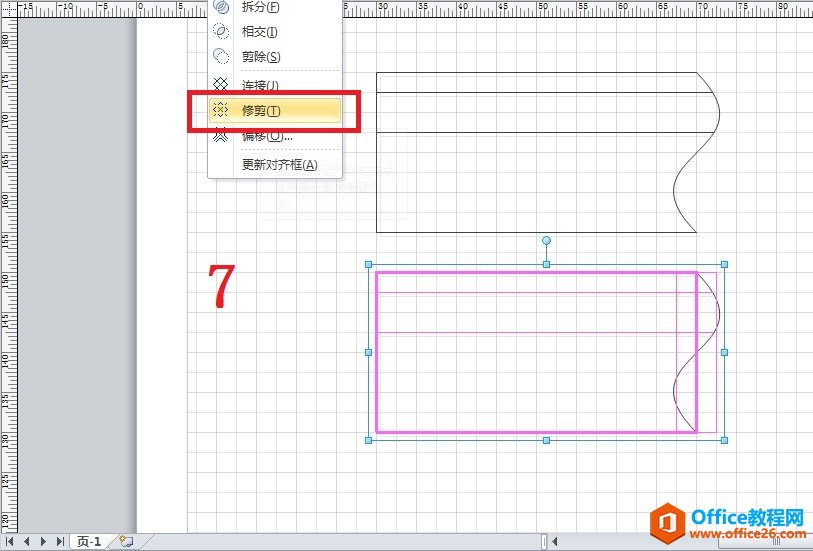Go to first page navigation arrow
813x551 pixels.
tap(10, 542)
